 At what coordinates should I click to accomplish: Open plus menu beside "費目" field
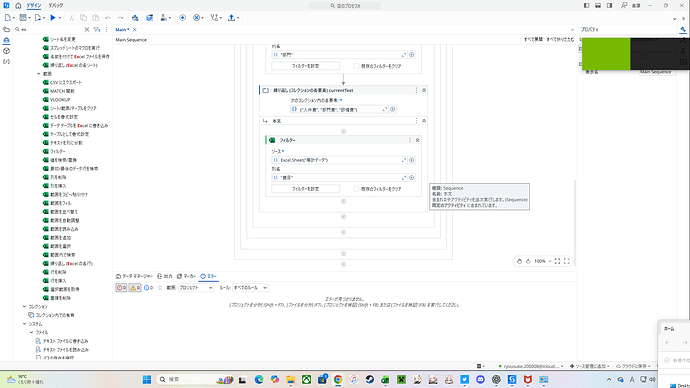(x=411, y=178)
